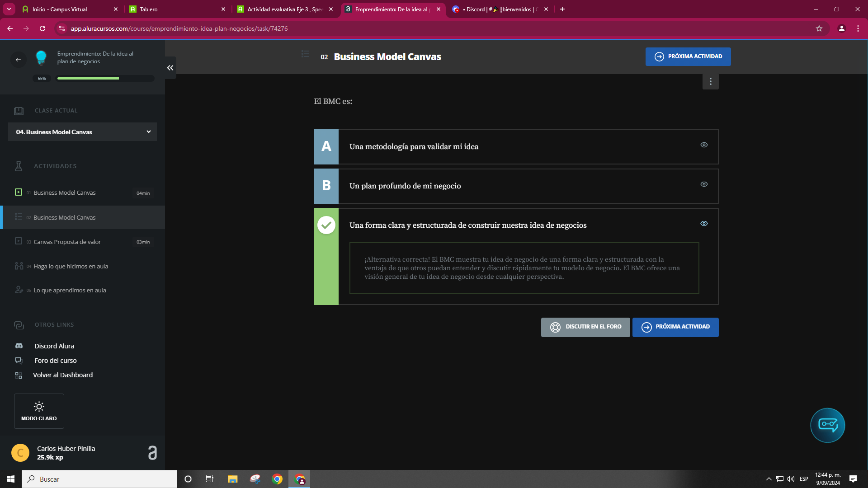The image size is (868, 488).
Task: Open notification center on taskbar
Action: [x=853, y=479]
